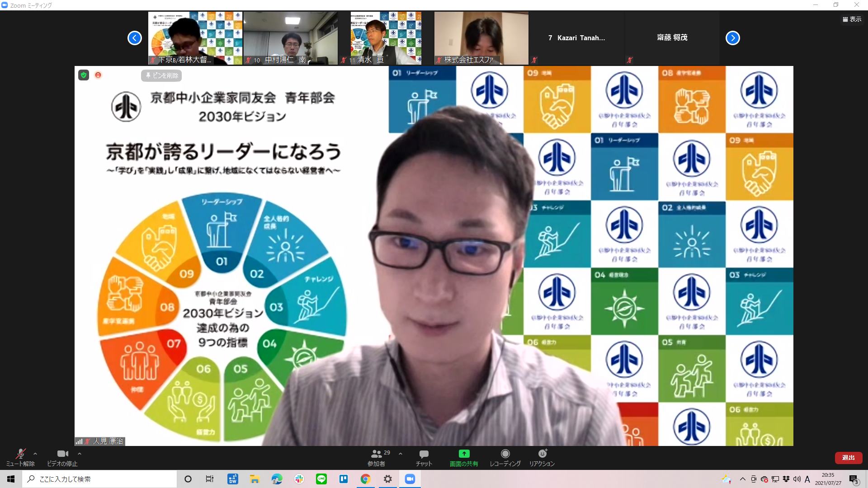Click the ここに入力して検索 search box
Viewport: 868px width, 488px height.
coord(99,479)
